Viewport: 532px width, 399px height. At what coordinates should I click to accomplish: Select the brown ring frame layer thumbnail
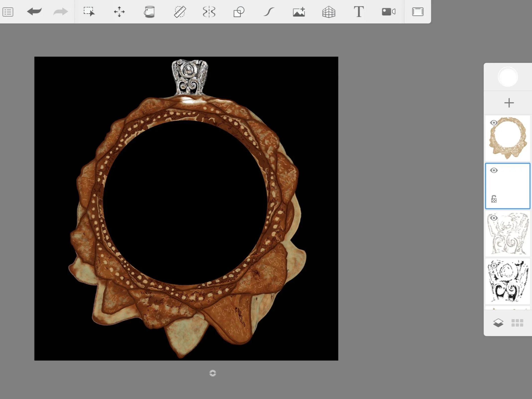pos(508,138)
